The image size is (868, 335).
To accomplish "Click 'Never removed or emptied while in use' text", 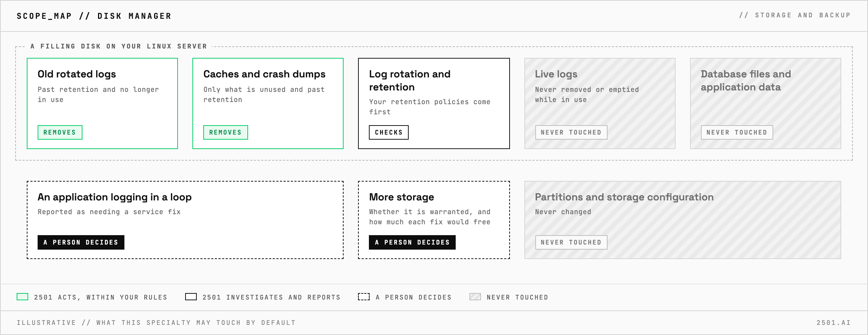I will point(587,94).
